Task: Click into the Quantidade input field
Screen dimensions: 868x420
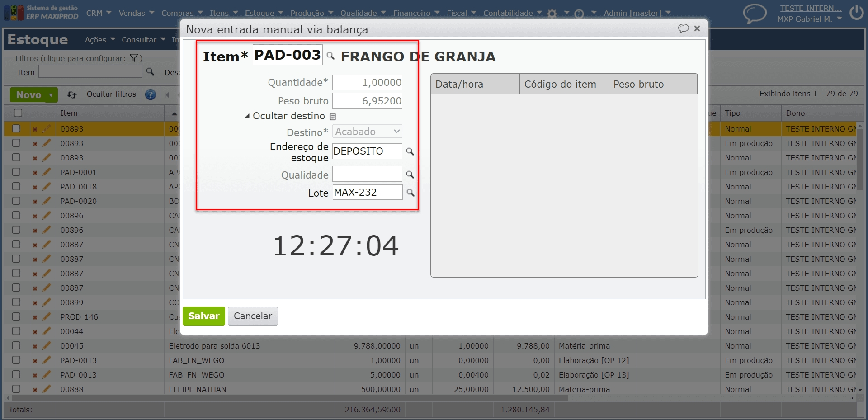Action: (367, 82)
